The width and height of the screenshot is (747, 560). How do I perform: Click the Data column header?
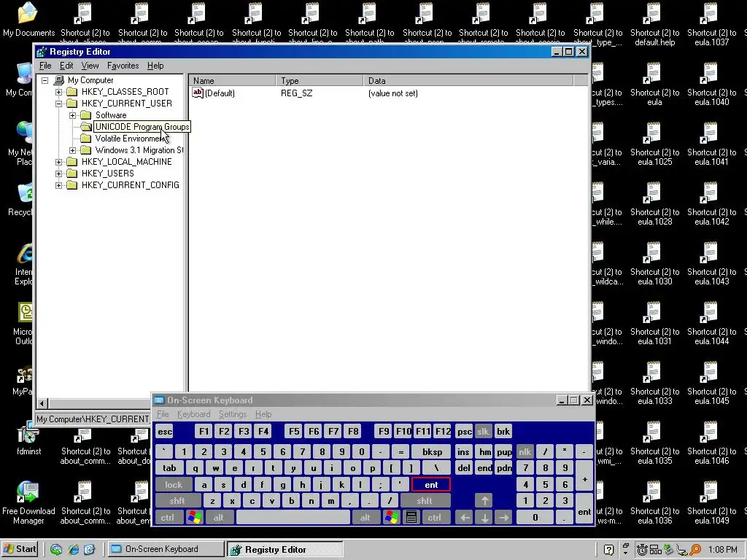click(x=468, y=80)
